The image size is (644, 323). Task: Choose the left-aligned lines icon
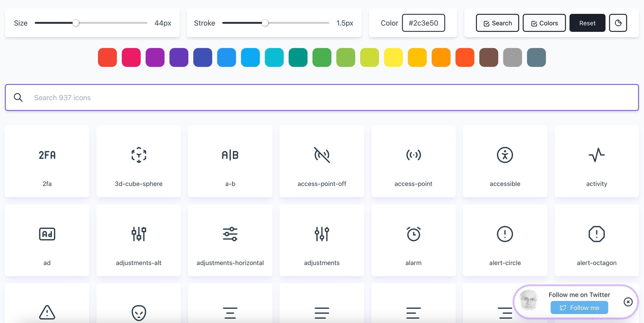tap(413, 313)
